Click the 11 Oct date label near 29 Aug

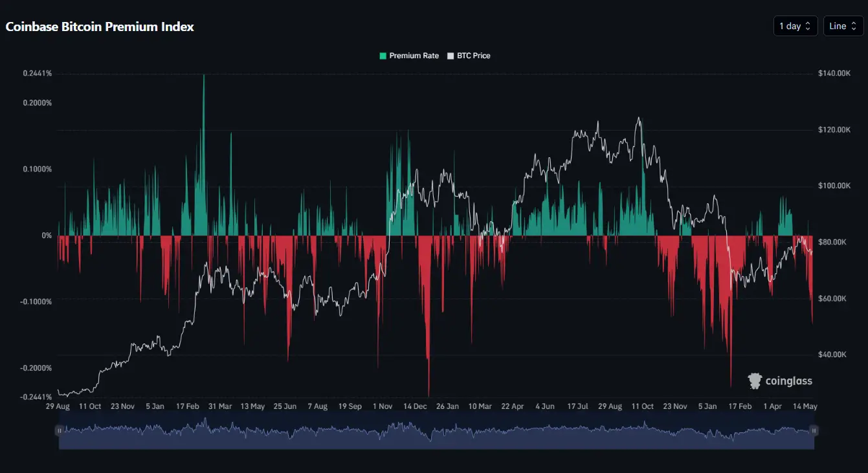coord(90,407)
